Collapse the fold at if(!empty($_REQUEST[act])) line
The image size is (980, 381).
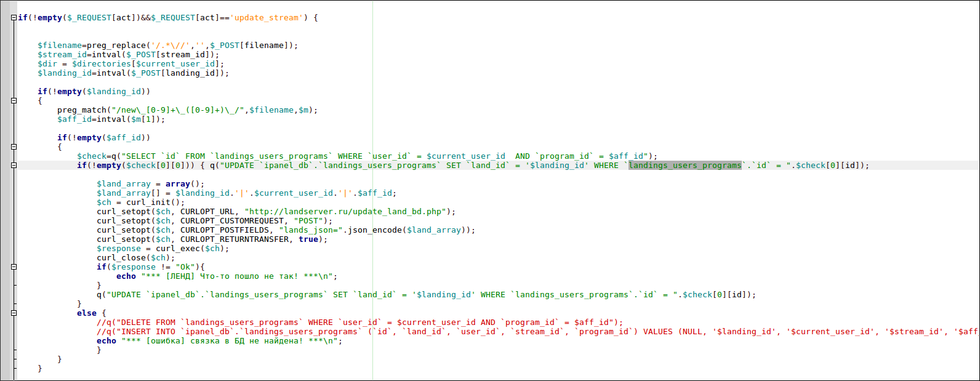[x=14, y=18]
